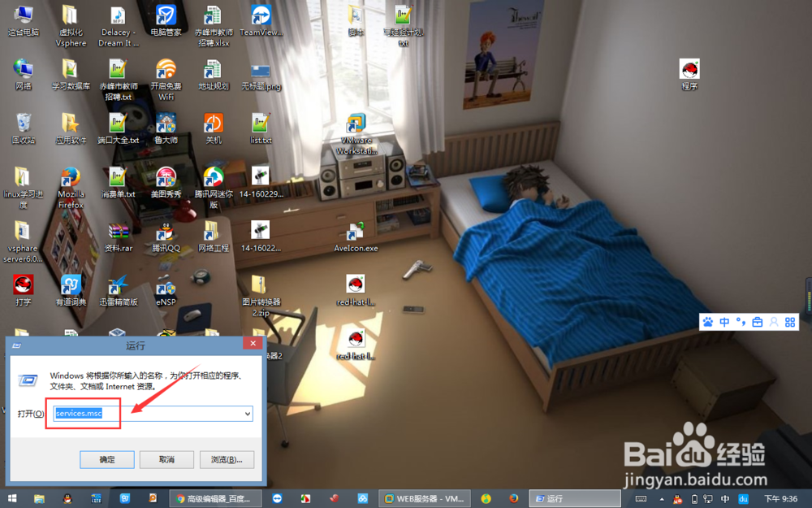Image resolution: width=812 pixels, height=508 pixels.
Task: Select the Mozilla Firefox desktop shortcut
Action: coord(71,188)
